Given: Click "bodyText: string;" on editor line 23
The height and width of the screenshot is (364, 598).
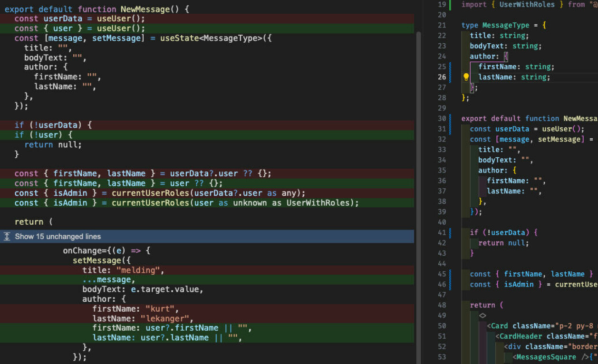Looking at the screenshot, I should pyautogui.click(x=506, y=46).
